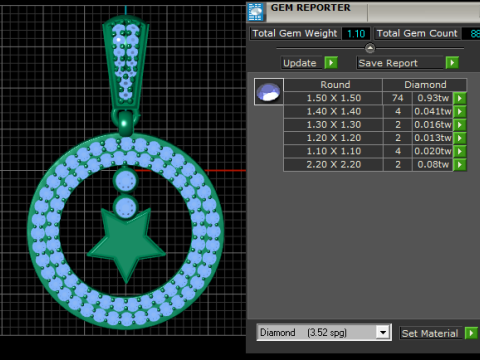This screenshot has width=480, height=360.
Task: Select the 1.30 X 1.30 size cell
Action: tap(333, 125)
